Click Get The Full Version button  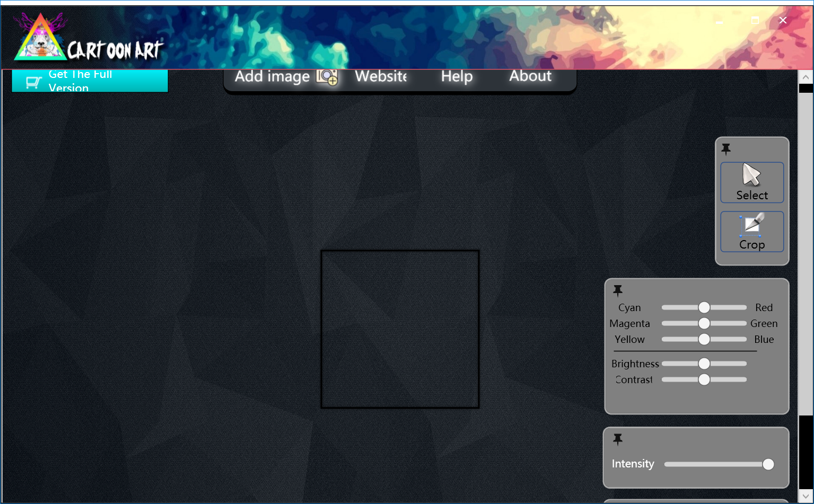coord(90,81)
